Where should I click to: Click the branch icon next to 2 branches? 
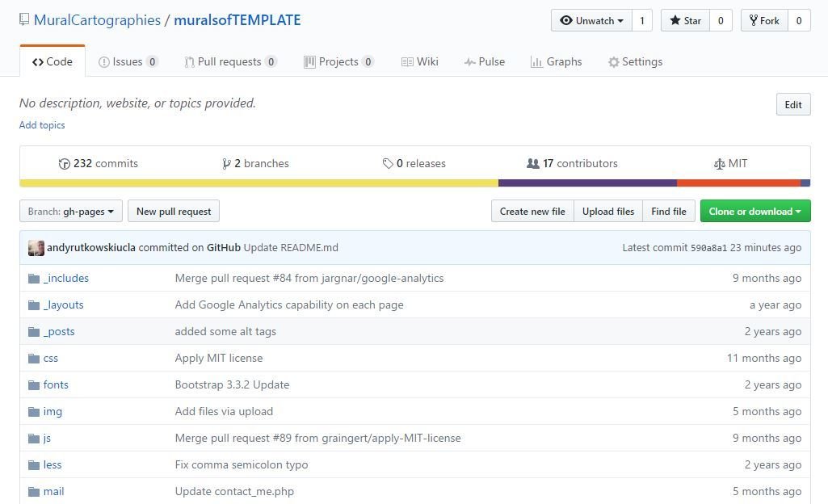[226, 164]
